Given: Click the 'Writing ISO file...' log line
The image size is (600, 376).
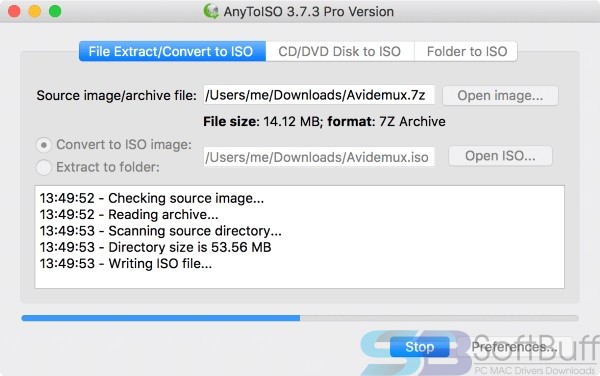Looking at the screenshot, I should point(126,264).
